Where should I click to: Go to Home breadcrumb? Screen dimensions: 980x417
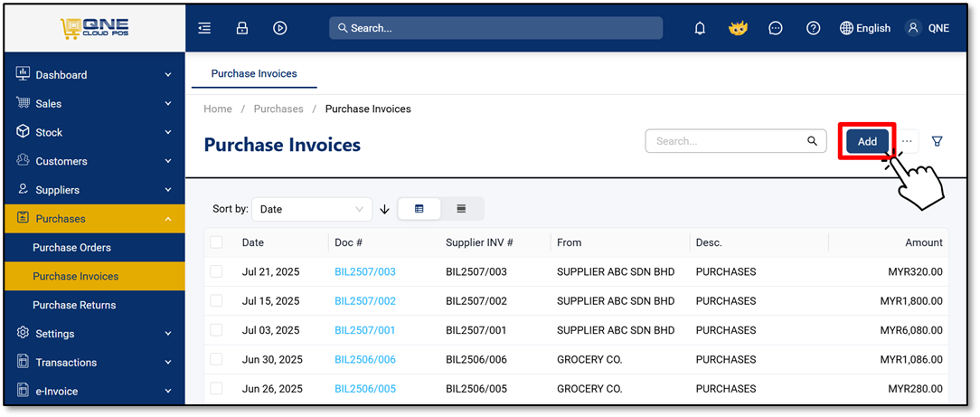coord(218,109)
